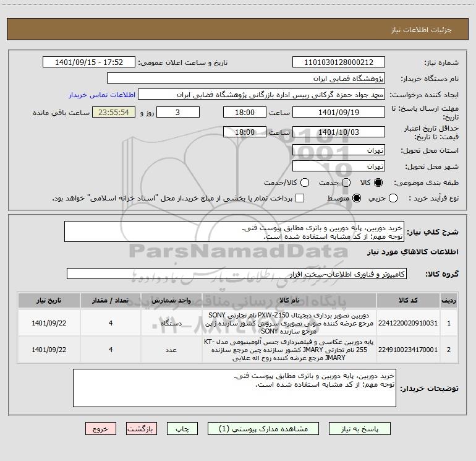Image resolution: width=476 pixels, height=461 pixels.
Task: View attached documents button
Action: pos(263,429)
